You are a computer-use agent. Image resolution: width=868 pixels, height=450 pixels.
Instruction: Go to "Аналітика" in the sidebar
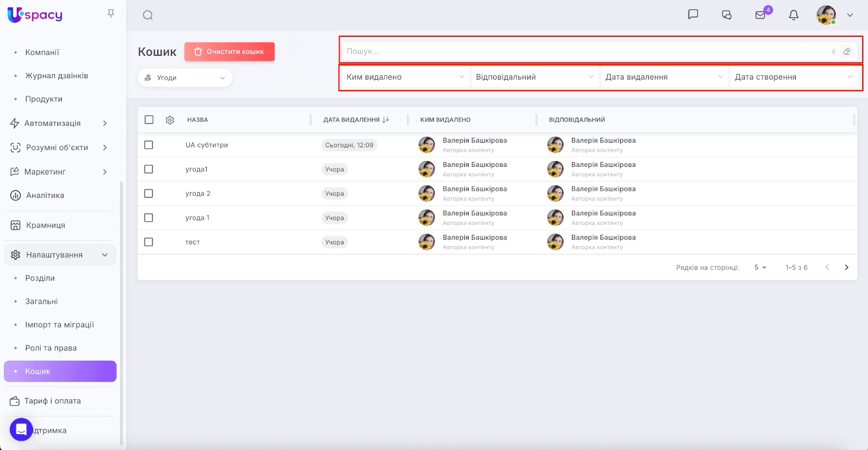click(45, 195)
